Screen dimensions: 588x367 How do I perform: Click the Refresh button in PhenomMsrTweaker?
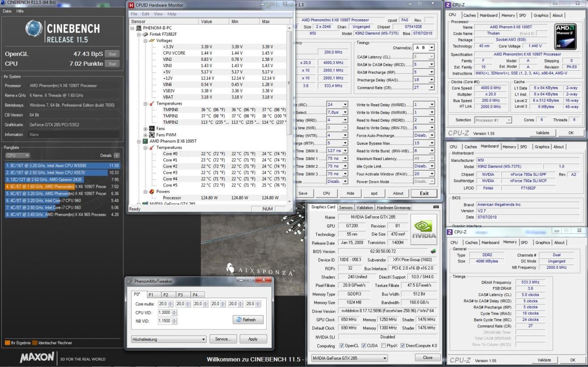(248, 320)
